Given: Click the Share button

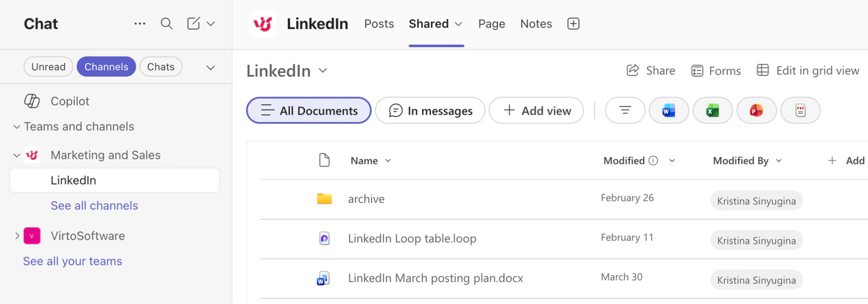Looking at the screenshot, I should (x=650, y=71).
